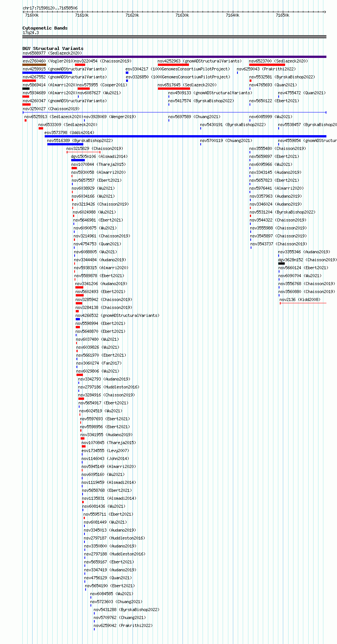337x644 pixels.
Task: Open esv3304217 1000 Genomes variant
Action: coord(178,69)
